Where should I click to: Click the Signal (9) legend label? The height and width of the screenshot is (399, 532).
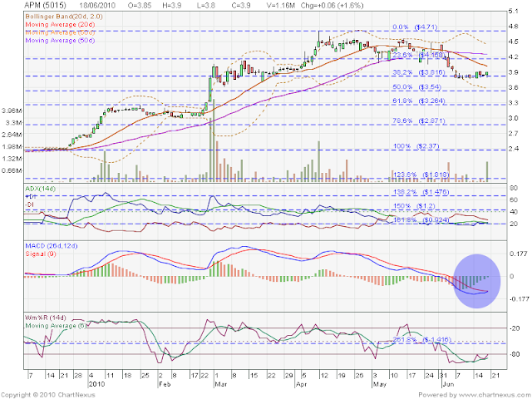tap(41, 254)
